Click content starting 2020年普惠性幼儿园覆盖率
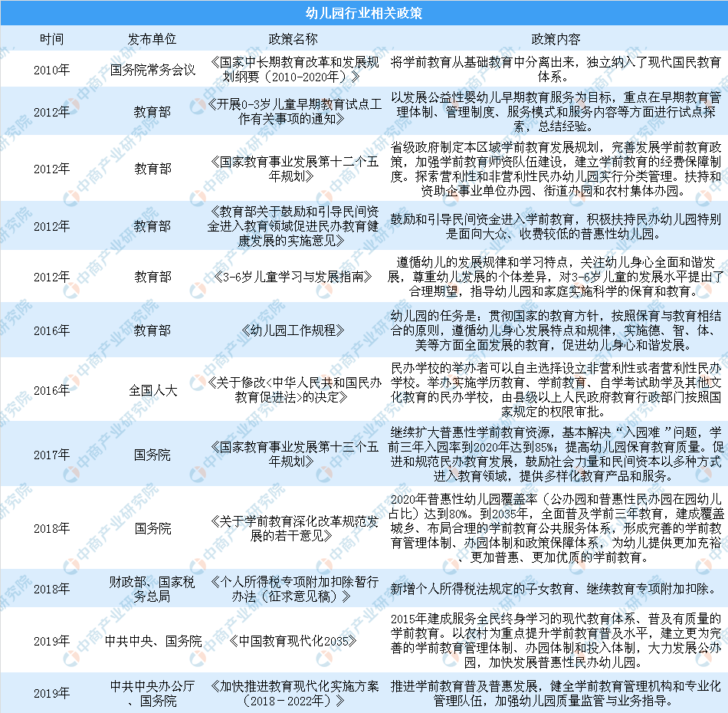This screenshot has height=713, width=728. click(x=556, y=528)
